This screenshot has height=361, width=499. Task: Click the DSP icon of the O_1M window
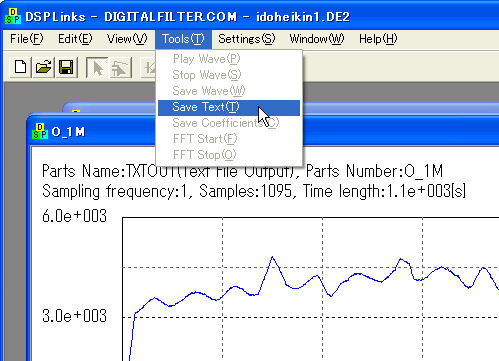(x=40, y=131)
